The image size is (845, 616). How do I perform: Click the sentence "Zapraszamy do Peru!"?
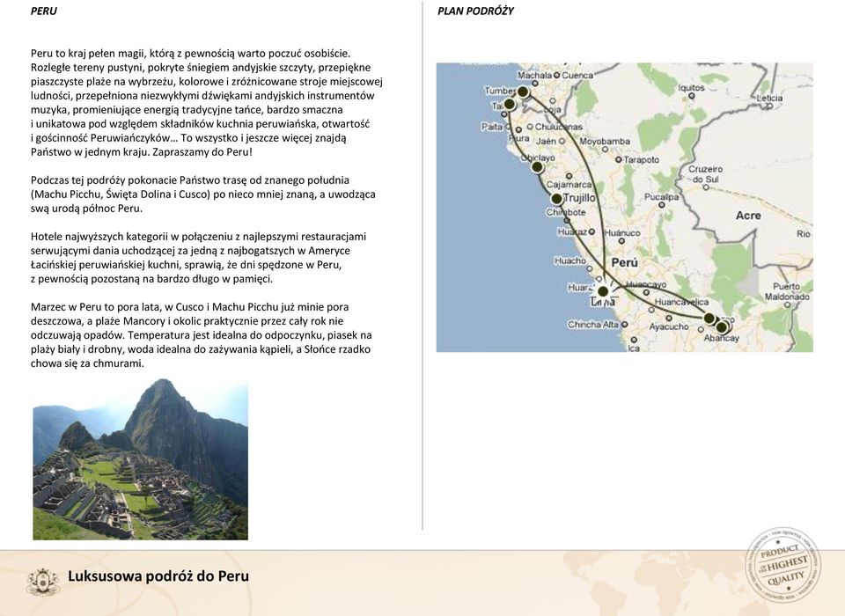click(202, 152)
